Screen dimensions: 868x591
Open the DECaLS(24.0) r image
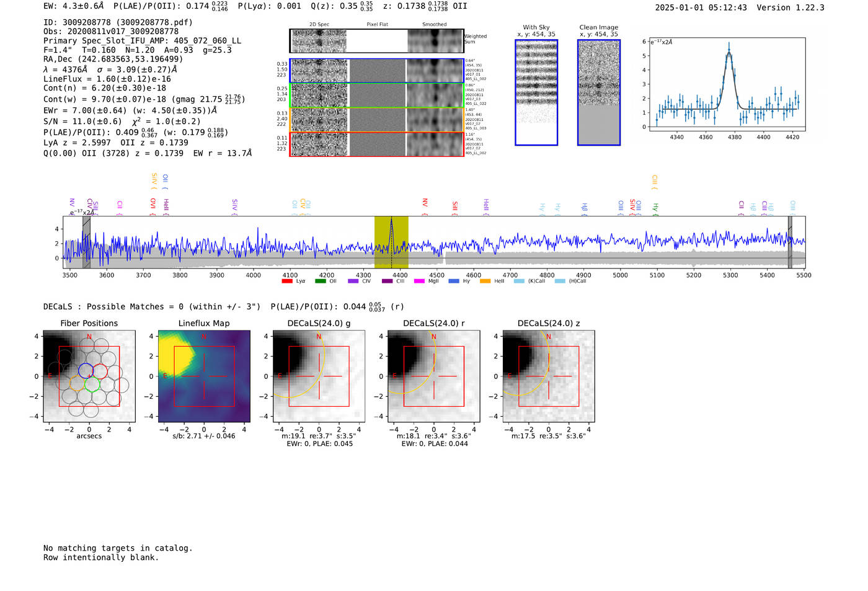[433, 376]
